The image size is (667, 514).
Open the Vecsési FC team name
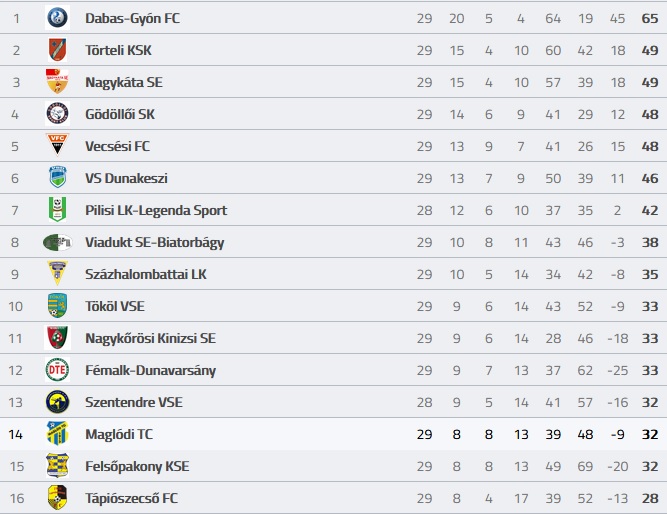(117, 146)
